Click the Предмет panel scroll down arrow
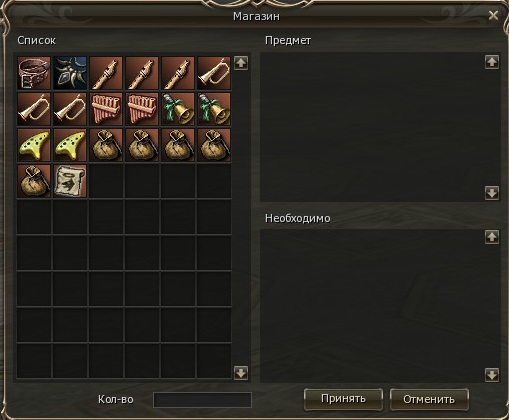509x420 pixels. pyautogui.click(x=492, y=193)
